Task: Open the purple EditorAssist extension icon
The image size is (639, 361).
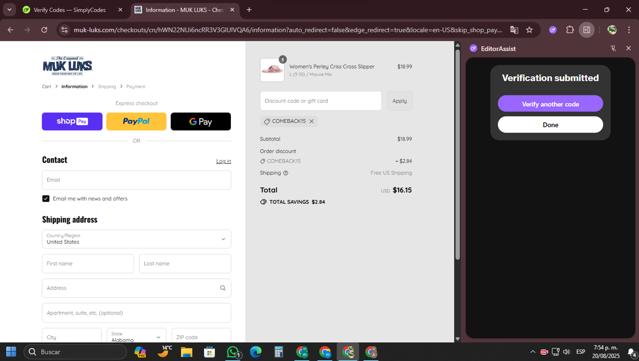Action: [553, 30]
